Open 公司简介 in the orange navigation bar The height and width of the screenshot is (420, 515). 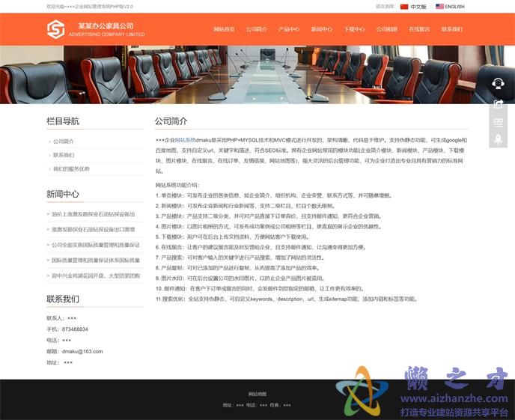pyautogui.click(x=257, y=29)
